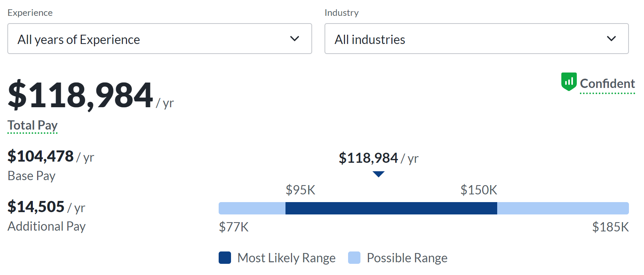Click the left light blue possible range segment

(x=252, y=208)
